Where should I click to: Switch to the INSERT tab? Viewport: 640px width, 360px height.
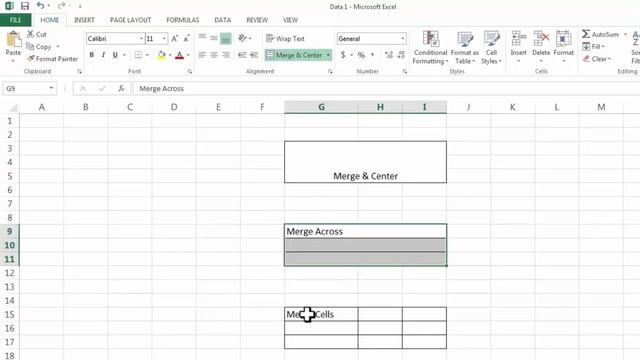point(84,20)
